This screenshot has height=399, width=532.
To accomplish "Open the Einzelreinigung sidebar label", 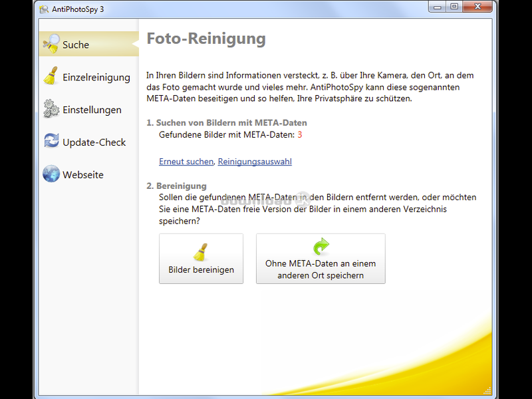I will tap(96, 77).
